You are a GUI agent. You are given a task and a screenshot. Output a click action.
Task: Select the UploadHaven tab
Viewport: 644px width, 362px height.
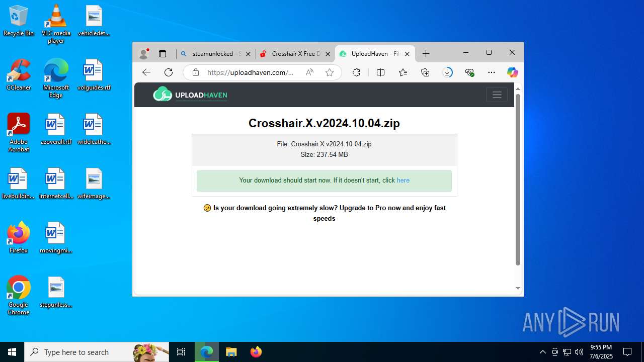point(375,54)
